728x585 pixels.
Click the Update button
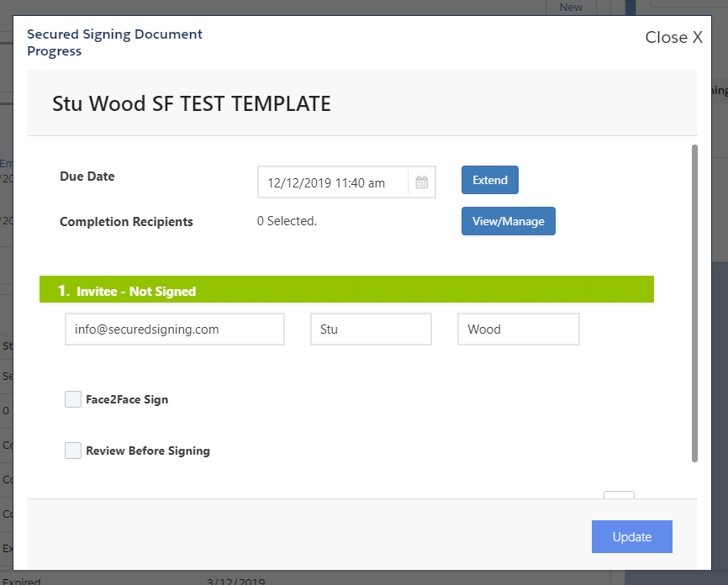[x=632, y=537]
